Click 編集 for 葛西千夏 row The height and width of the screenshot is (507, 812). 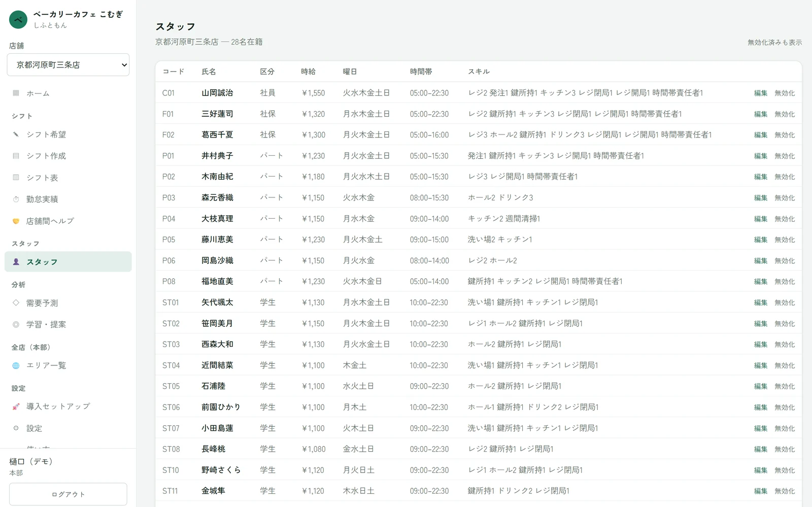[760, 135]
